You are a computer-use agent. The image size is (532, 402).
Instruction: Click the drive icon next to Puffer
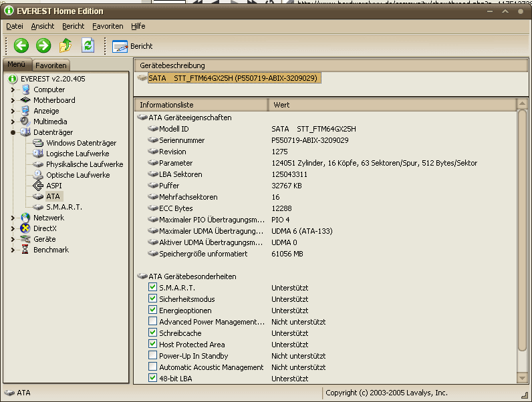[x=153, y=186]
